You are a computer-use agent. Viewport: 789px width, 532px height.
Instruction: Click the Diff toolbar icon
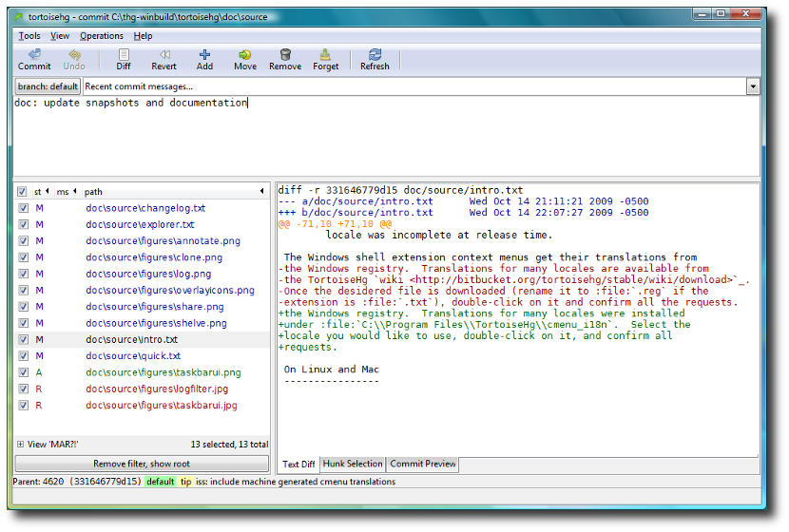pyautogui.click(x=124, y=55)
